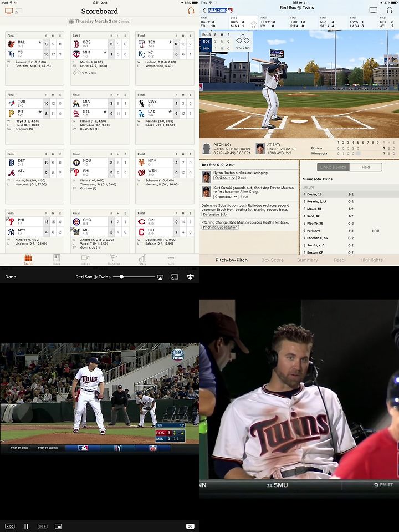Tap the TV icon in Gameday header
This screenshot has height=532, width=399.
tap(374, 10)
